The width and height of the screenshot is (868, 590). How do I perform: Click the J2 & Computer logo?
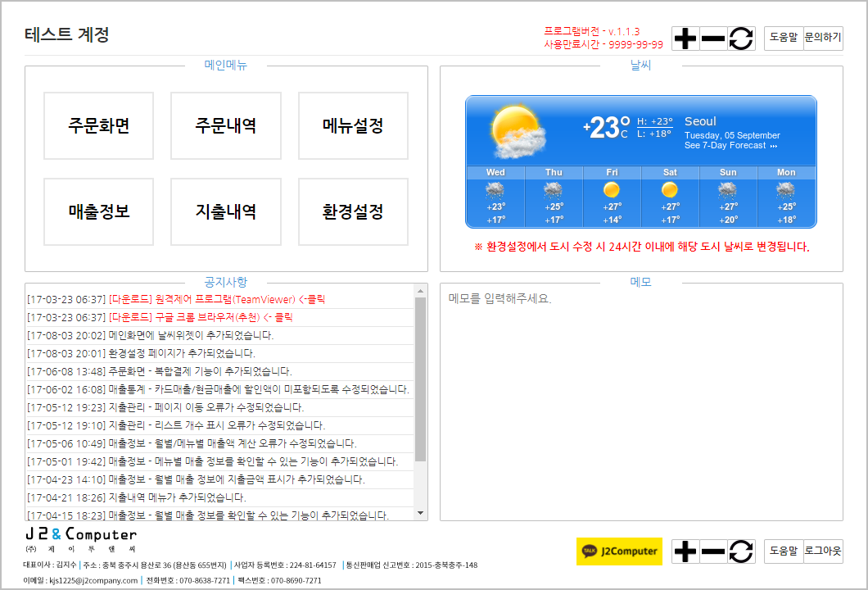click(81, 539)
